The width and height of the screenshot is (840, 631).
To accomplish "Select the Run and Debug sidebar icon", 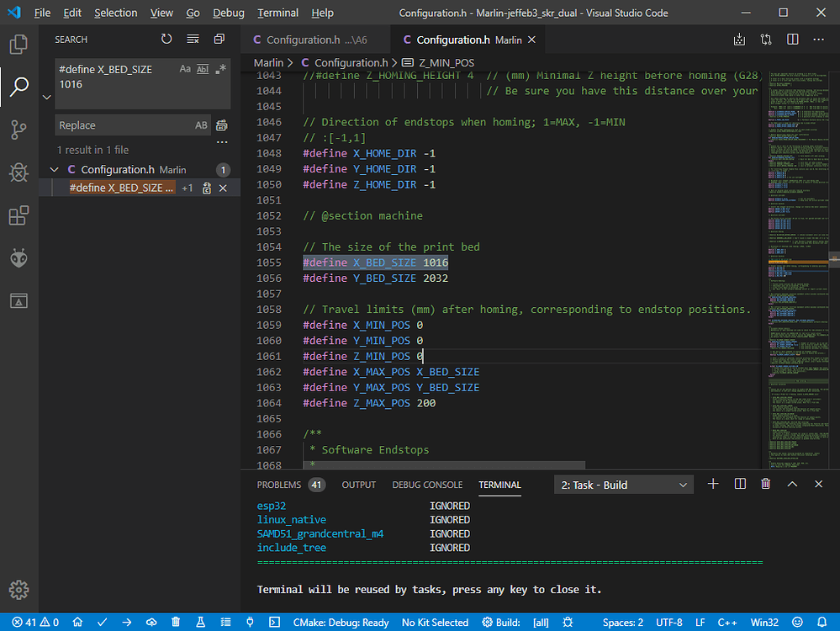I will click(x=18, y=172).
